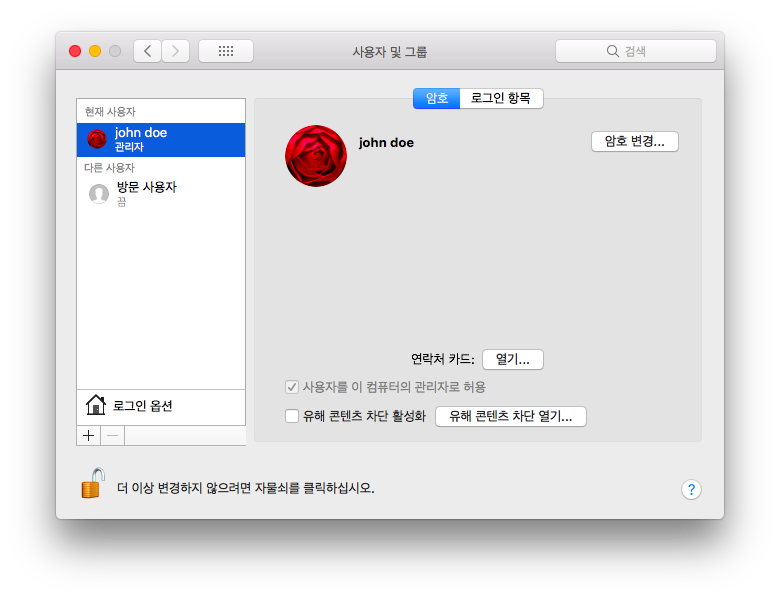Image resolution: width=780 pixels, height=599 pixels.
Task: Minimize the window with the yellow button
Action: [x=95, y=51]
